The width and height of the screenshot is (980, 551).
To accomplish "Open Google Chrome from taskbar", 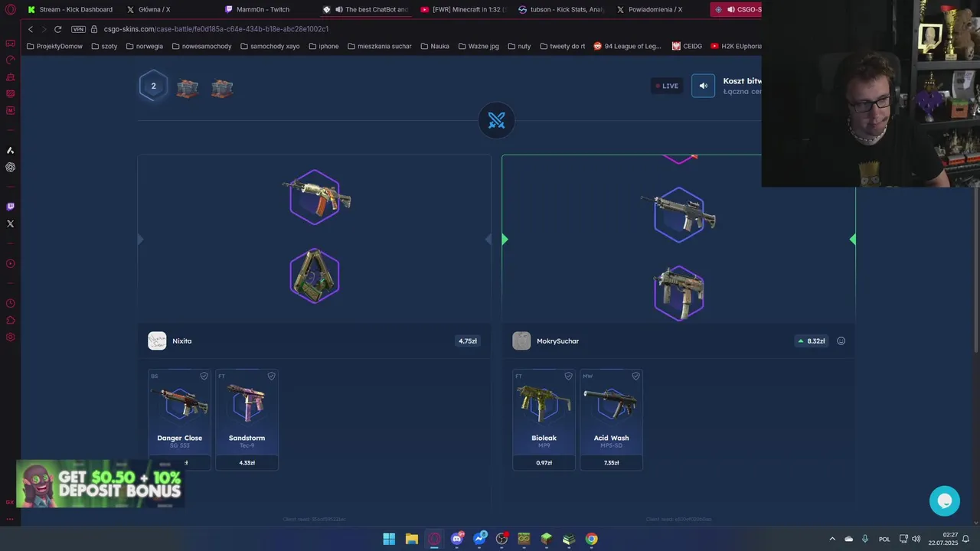I will point(591,539).
